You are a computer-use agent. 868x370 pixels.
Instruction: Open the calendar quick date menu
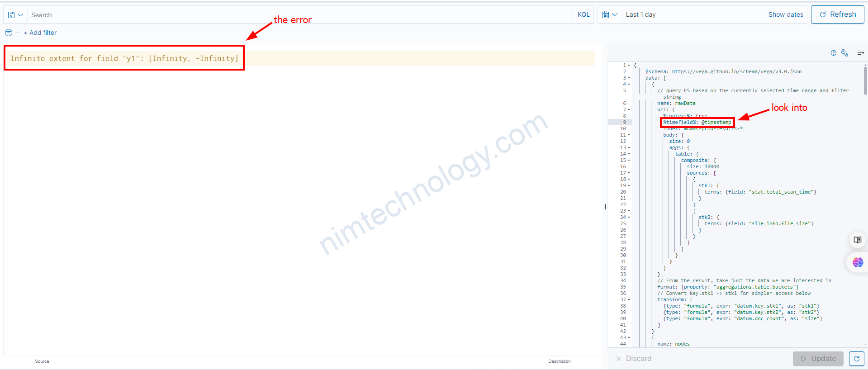[609, 15]
